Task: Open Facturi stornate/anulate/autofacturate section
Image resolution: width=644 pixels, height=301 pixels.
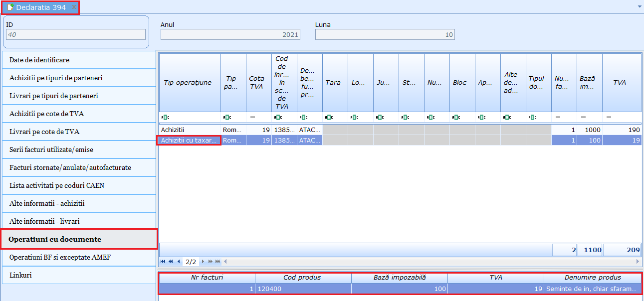Action: pyautogui.click(x=79, y=167)
